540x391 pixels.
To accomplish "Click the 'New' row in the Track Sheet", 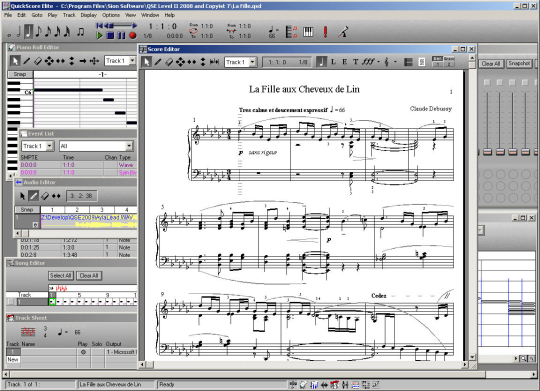I will [x=13, y=360].
